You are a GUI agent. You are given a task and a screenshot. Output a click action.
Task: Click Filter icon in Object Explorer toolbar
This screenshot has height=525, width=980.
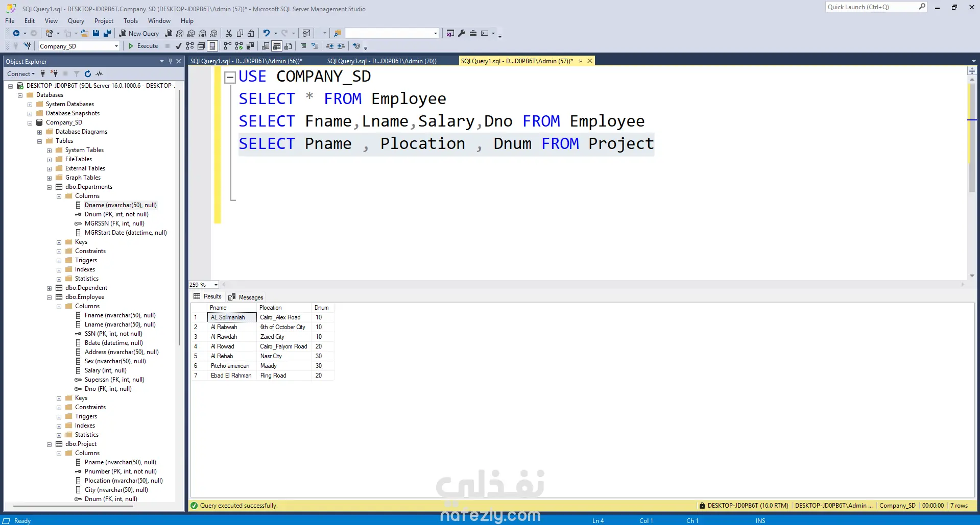77,74
